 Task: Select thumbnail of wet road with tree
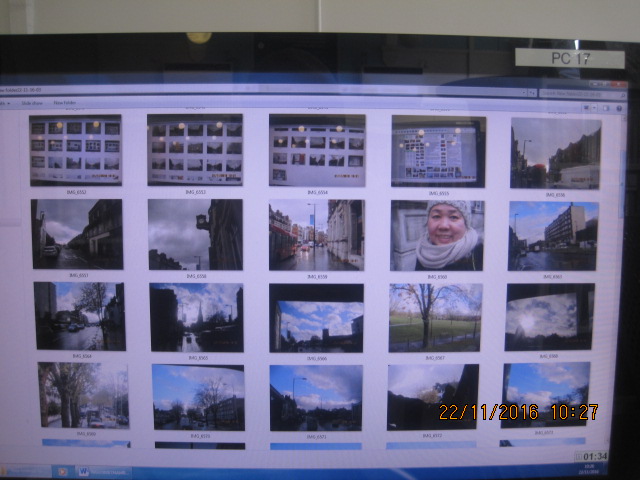[80, 316]
